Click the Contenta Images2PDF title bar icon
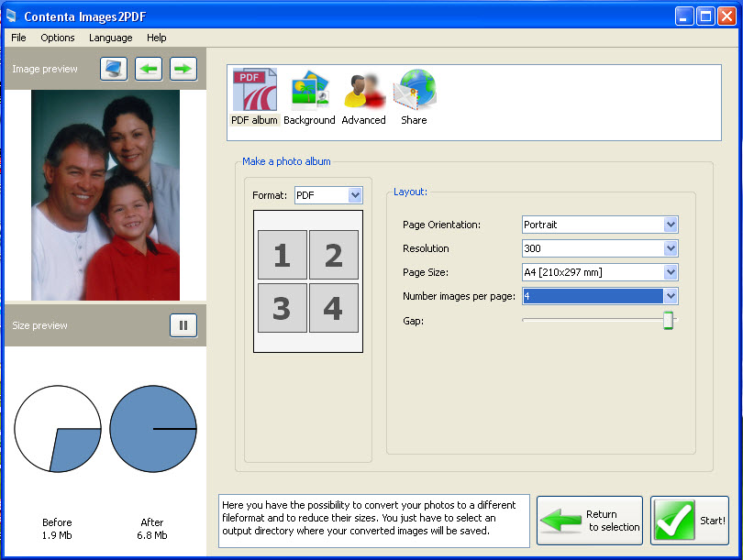This screenshot has height=560, width=743. tap(11, 16)
